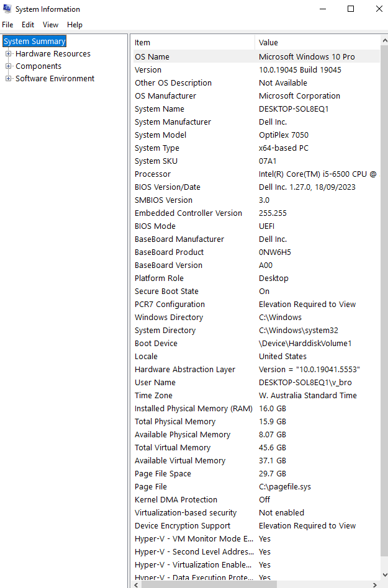
Task: Select the Boot Device row
Action: pyautogui.click(x=255, y=344)
